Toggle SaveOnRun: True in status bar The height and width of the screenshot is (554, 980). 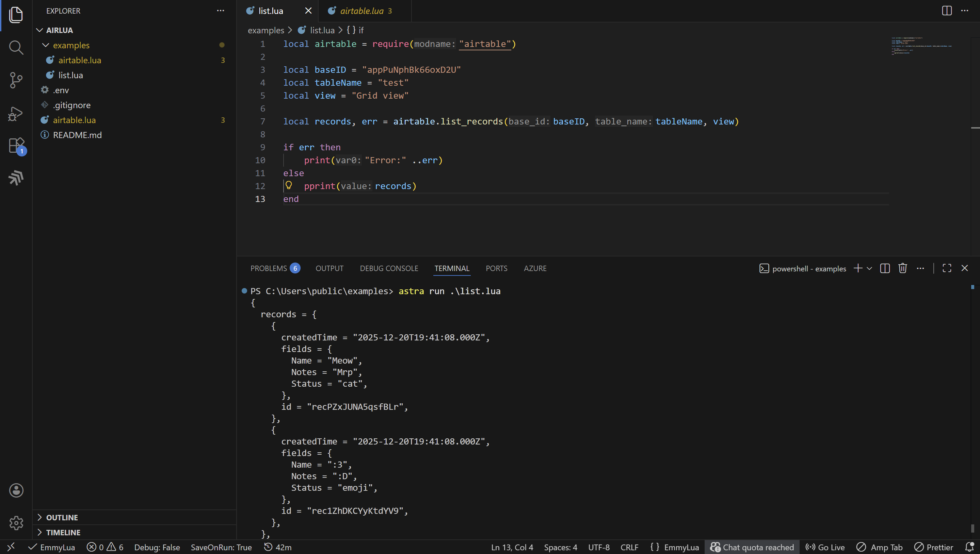click(221, 547)
